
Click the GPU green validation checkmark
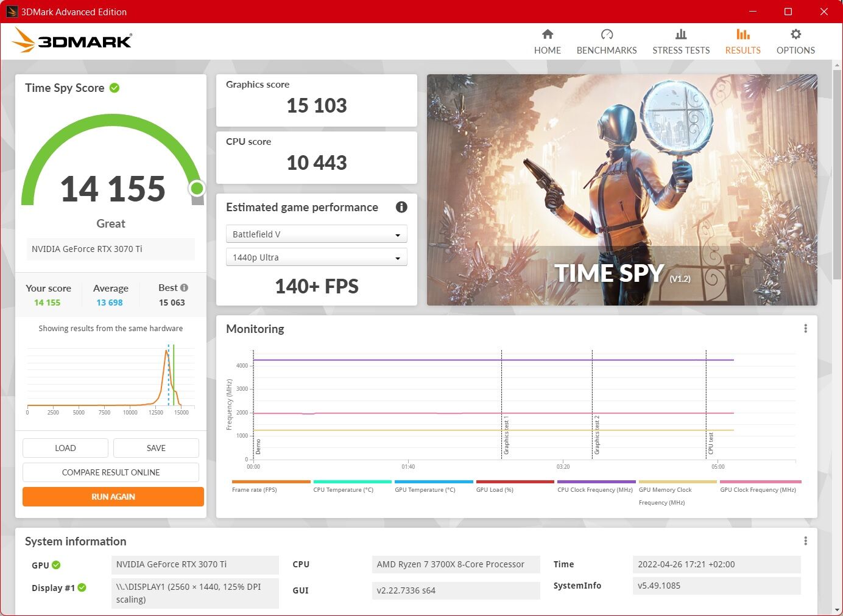pyautogui.click(x=56, y=565)
